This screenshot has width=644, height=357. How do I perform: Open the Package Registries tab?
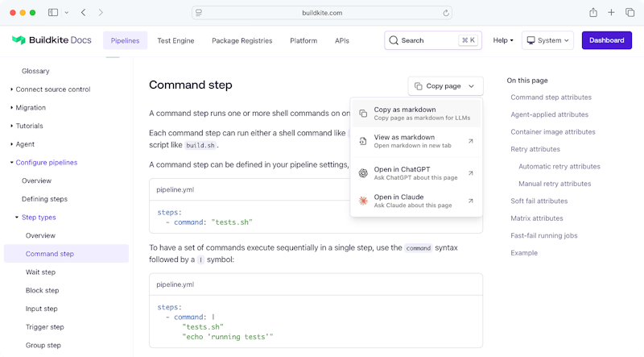[242, 40]
